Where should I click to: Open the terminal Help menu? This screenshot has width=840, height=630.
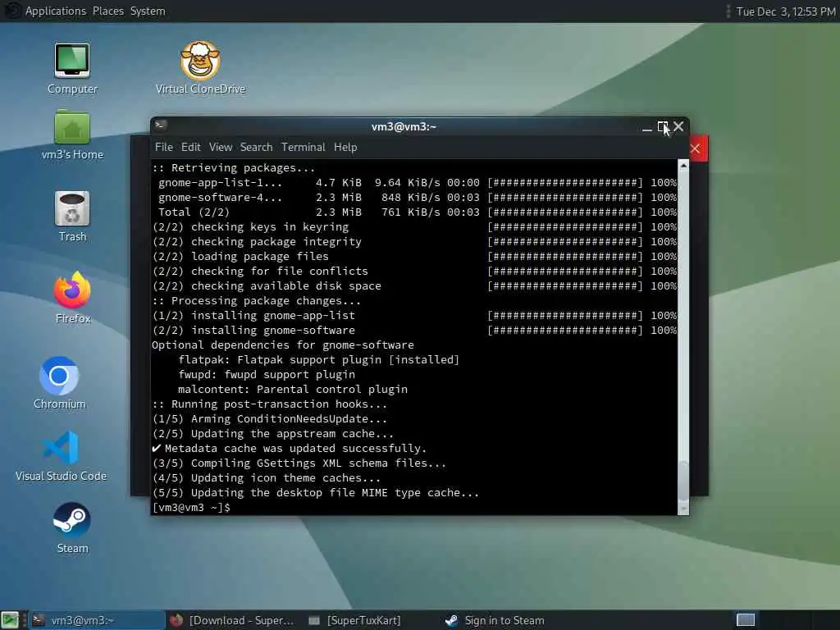(345, 147)
